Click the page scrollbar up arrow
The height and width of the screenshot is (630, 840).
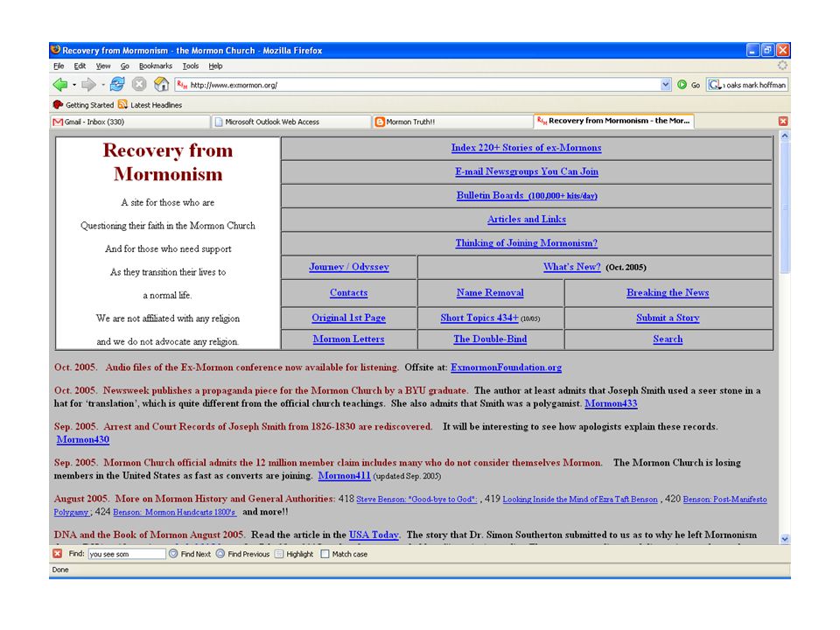point(785,136)
